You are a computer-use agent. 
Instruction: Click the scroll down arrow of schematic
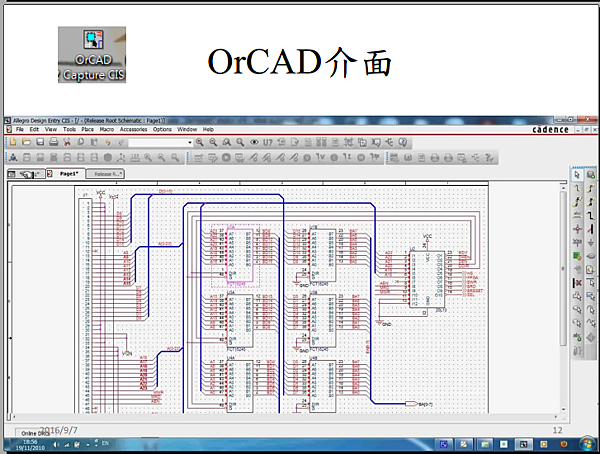[563, 409]
